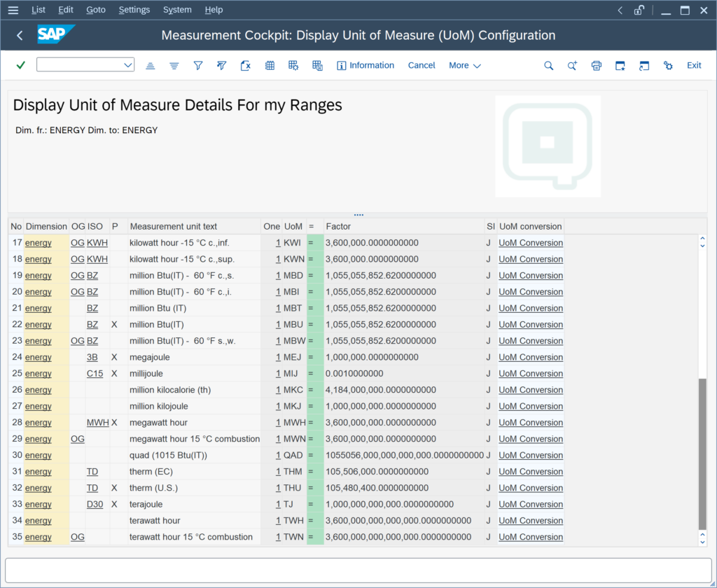The image size is (717, 588).
Task: Click the Measurement unit text column header
Action: (195, 226)
